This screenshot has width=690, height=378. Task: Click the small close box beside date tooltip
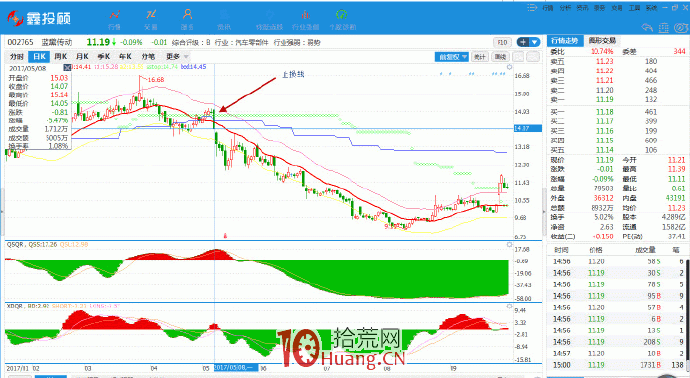point(67,67)
